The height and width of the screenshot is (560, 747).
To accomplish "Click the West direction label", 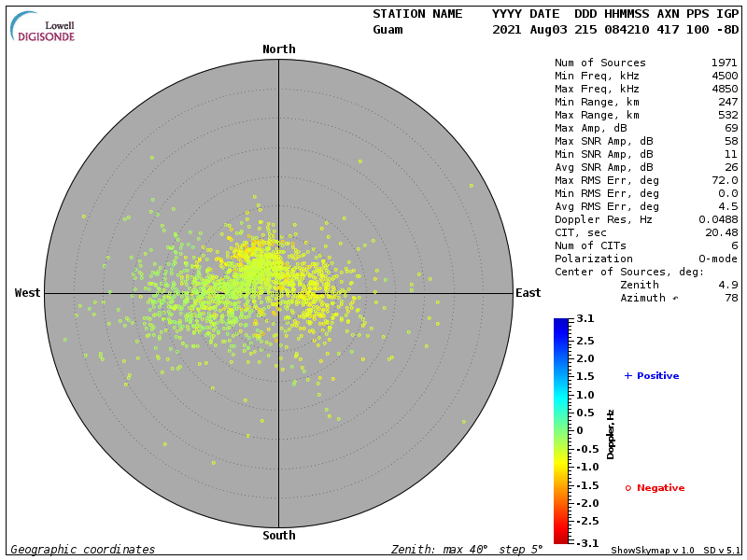I will [x=28, y=293].
